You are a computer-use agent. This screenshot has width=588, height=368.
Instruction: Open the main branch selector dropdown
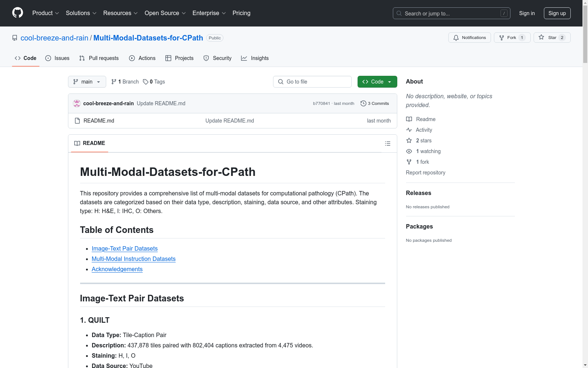(87, 82)
